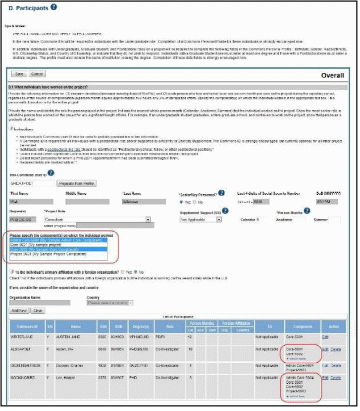Open help icon next to Senior/Key Personnel
The image size is (360, 411).
pos(221,193)
